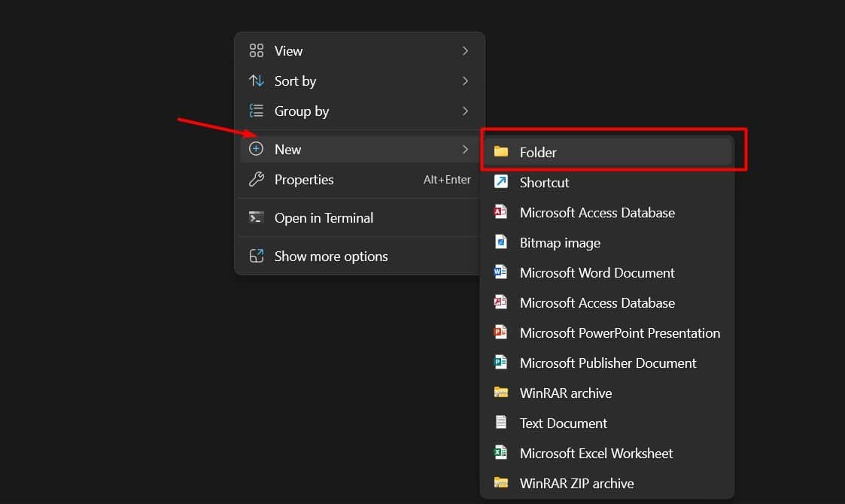Click the Bitmap image file icon
The width and height of the screenshot is (845, 504).
pos(500,242)
